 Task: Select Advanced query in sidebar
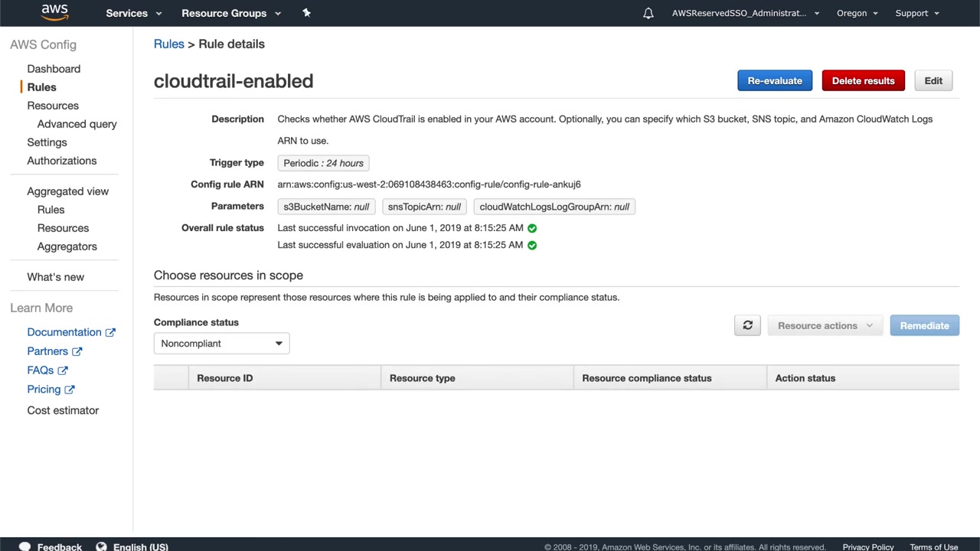(77, 124)
